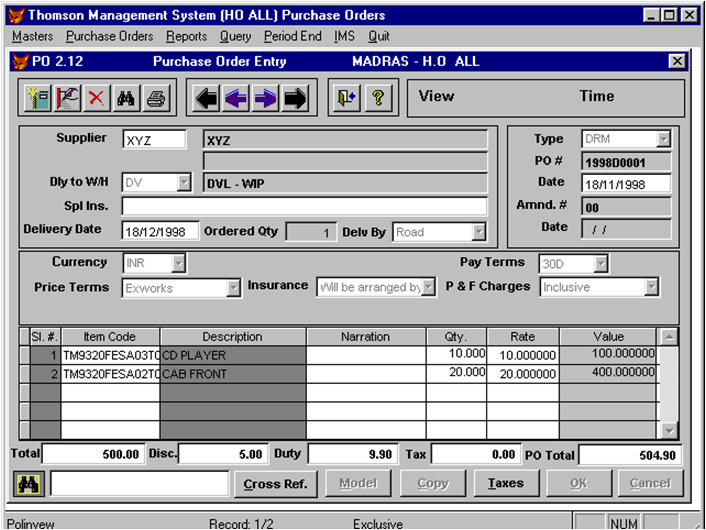The image size is (706, 530).
Task: Click the fox icon in PO 2.12 title bar
Action: point(20,61)
